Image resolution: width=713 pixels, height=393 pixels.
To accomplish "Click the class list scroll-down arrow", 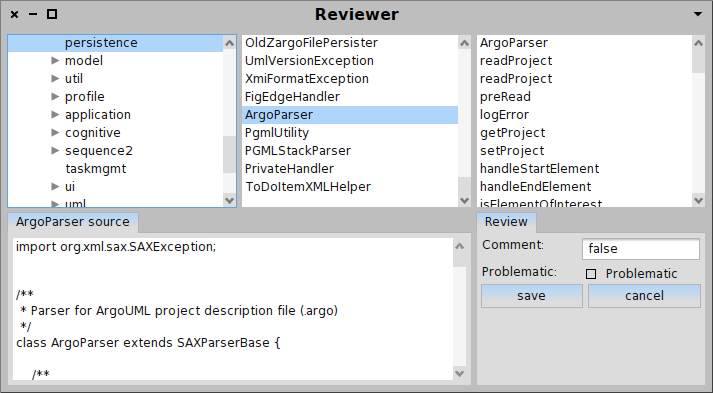I will click(465, 200).
